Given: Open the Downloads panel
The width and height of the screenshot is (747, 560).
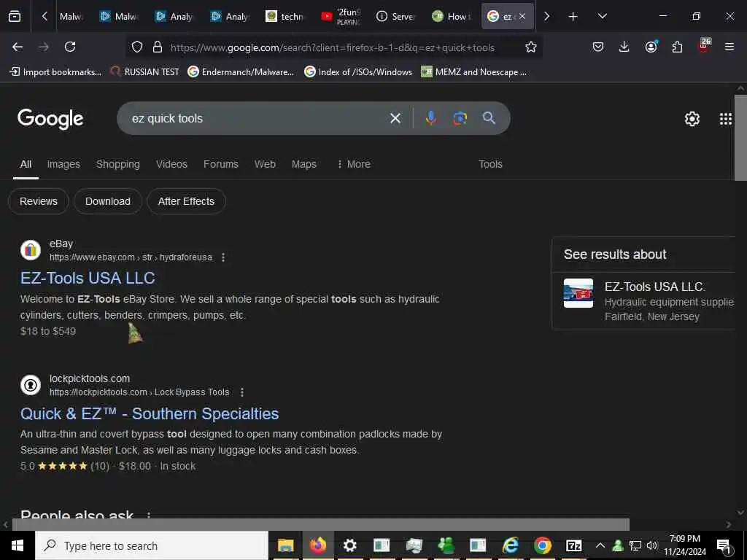Looking at the screenshot, I should [x=624, y=47].
